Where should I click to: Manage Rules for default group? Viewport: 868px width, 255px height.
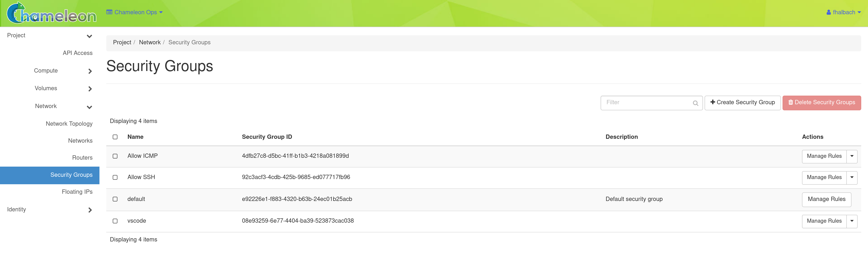coord(826,199)
